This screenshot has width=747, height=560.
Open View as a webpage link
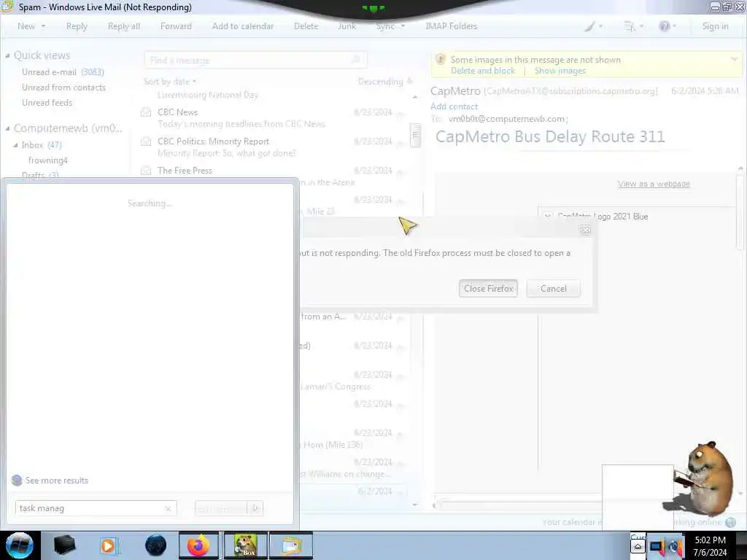click(x=654, y=184)
